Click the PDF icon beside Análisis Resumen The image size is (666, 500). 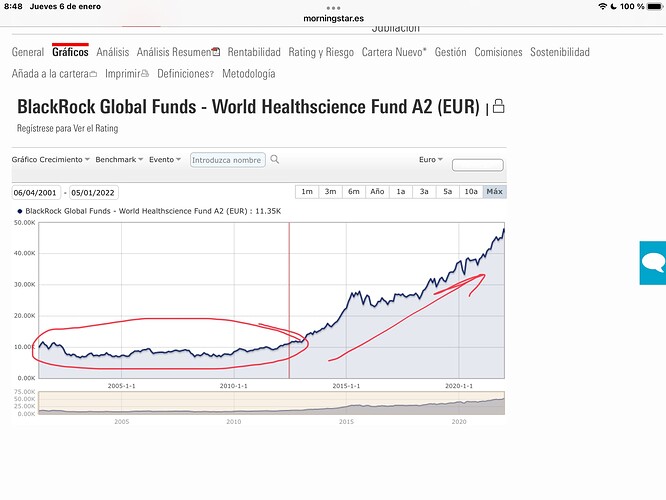click(x=217, y=52)
